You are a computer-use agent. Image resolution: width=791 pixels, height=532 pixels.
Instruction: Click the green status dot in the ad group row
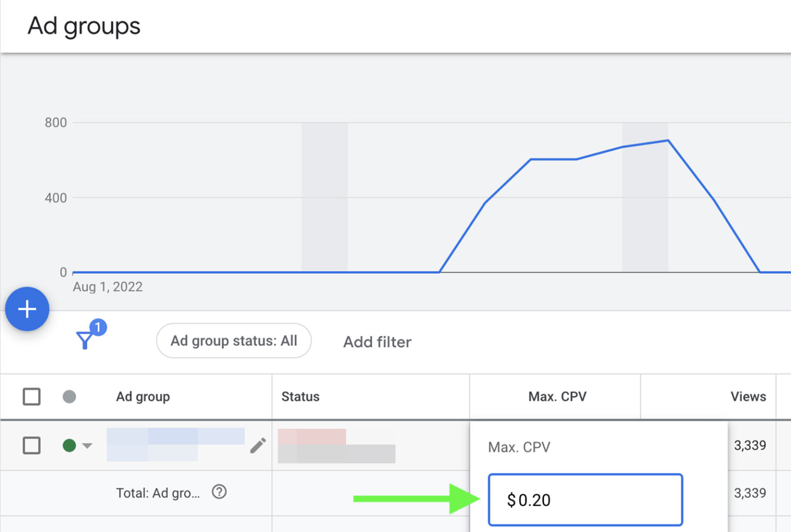click(69, 446)
